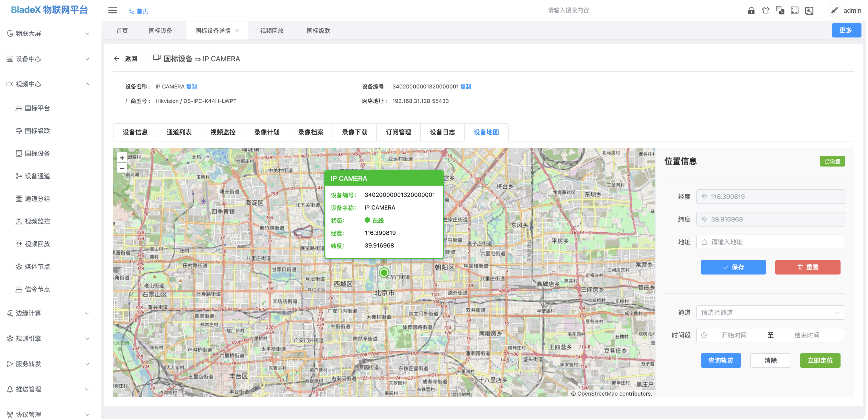Click the lock screen icon
The width and height of the screenshot is (868, 420).
[x=751, y=11]
